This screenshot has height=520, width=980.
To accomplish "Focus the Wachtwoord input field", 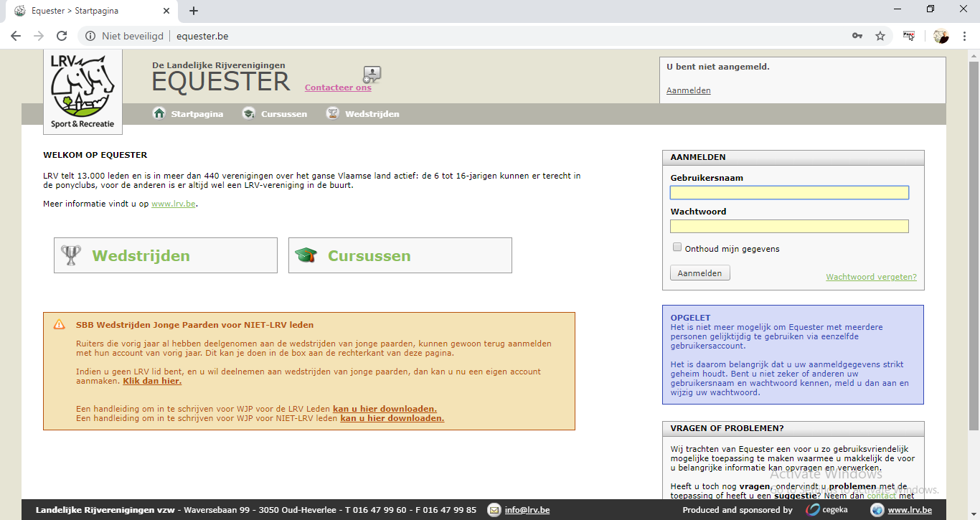I will click(789, 226).
